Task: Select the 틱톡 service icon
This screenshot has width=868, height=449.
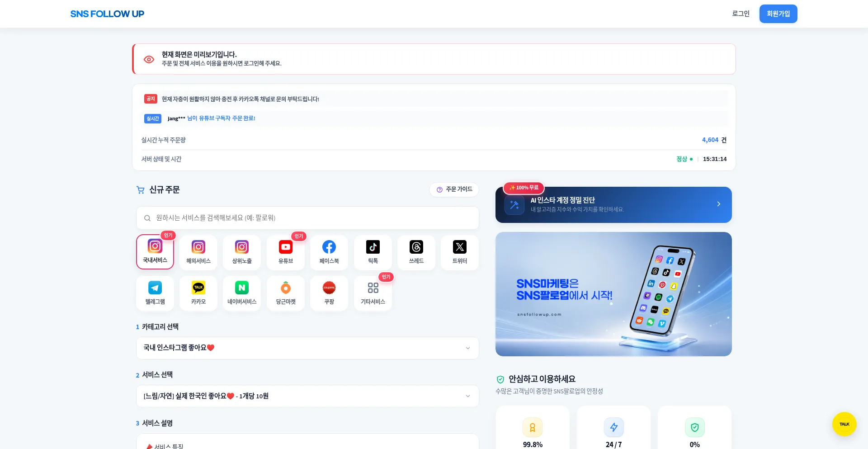Action: (373, 247)
